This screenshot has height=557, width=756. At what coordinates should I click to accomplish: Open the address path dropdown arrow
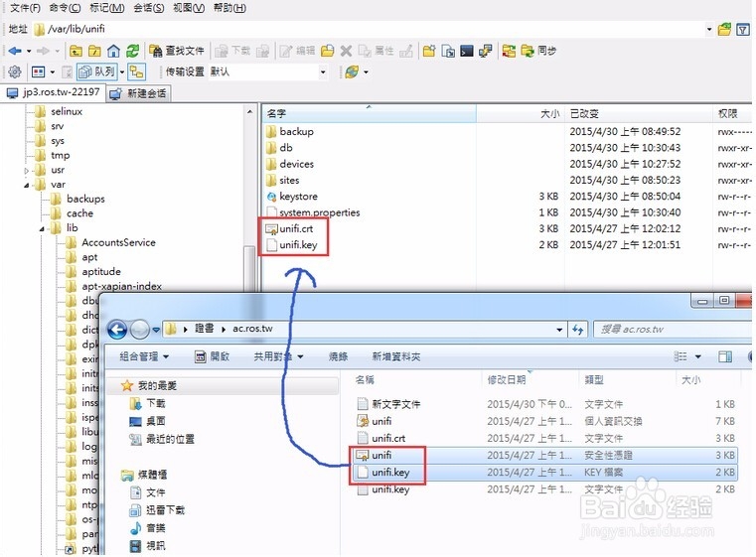tap(709, 30)
